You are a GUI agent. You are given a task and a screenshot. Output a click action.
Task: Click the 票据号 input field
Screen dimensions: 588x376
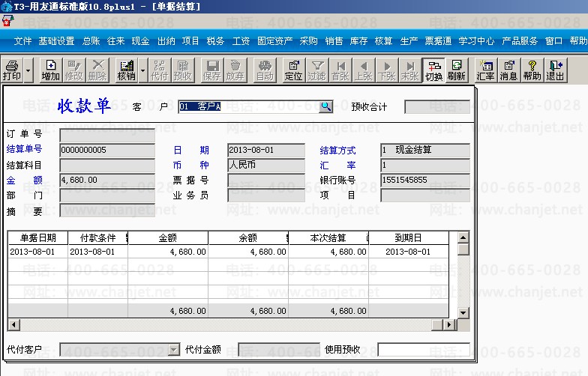click(265, 180)
